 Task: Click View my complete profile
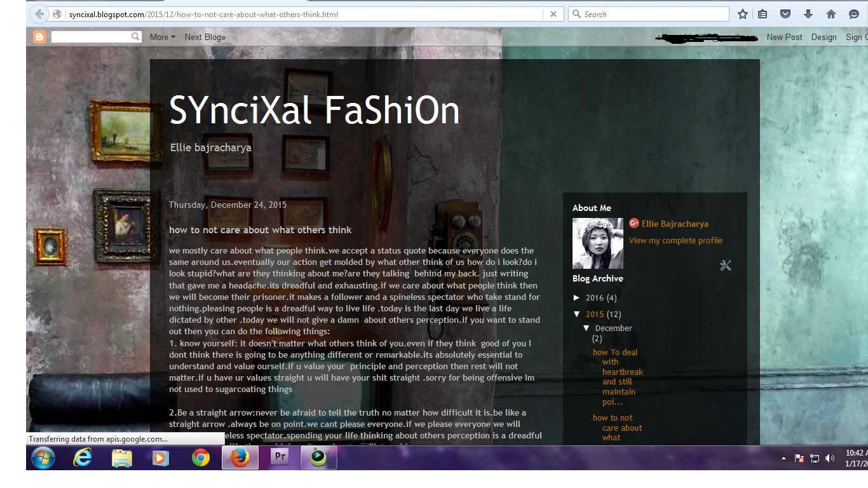click(675, 240)
